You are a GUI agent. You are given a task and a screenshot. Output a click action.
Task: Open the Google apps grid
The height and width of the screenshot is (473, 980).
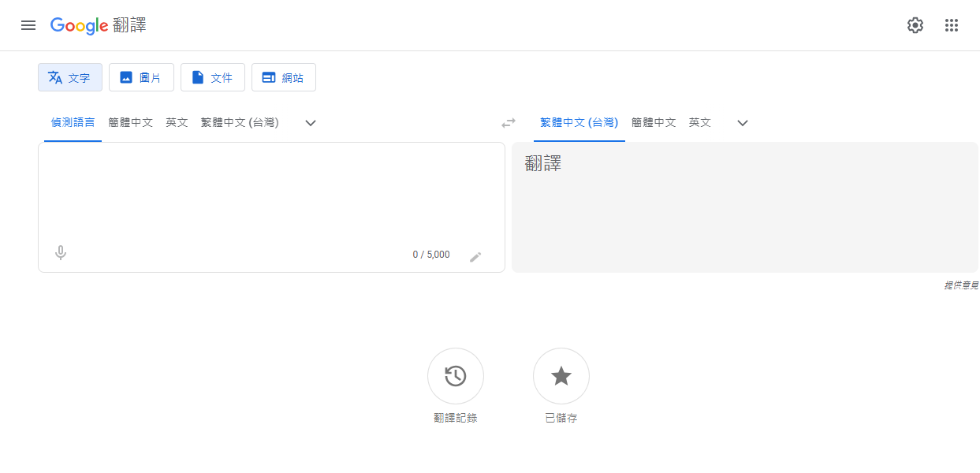tap(952, 25)
